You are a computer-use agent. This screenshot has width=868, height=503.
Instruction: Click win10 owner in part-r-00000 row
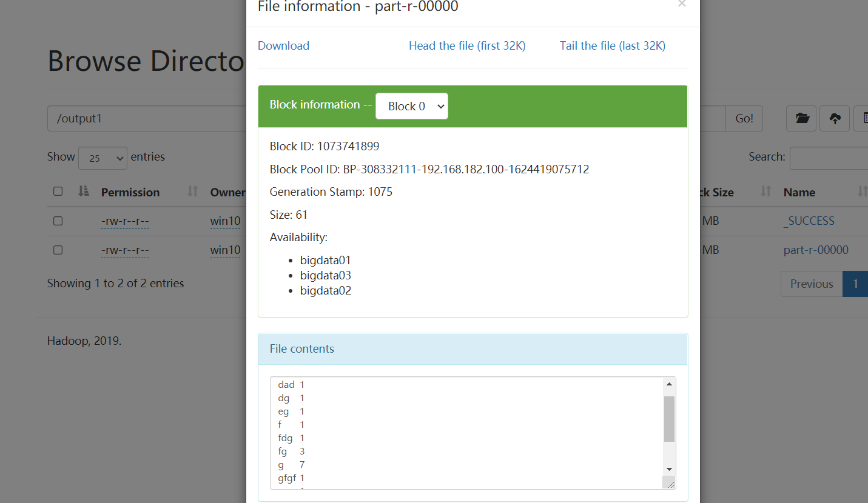click(x=225, y=250)
